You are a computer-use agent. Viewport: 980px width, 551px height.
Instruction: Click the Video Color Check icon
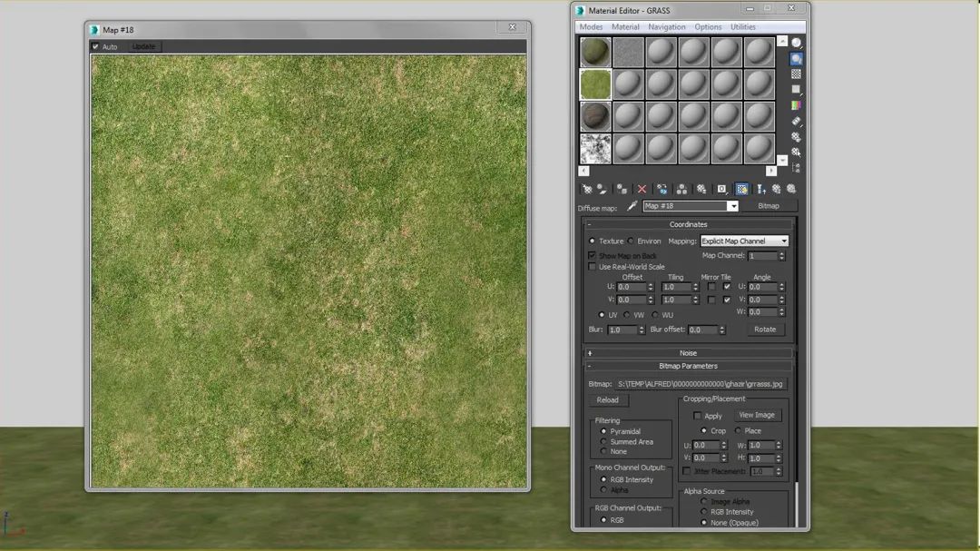click(796, 105)
